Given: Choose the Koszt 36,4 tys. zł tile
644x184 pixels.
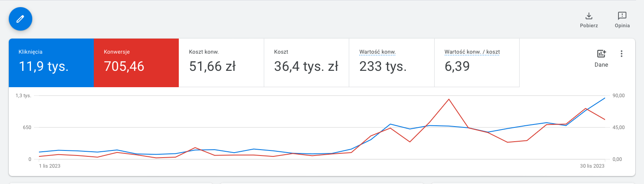Looking at the screenshot, I should tap(306, 63).
